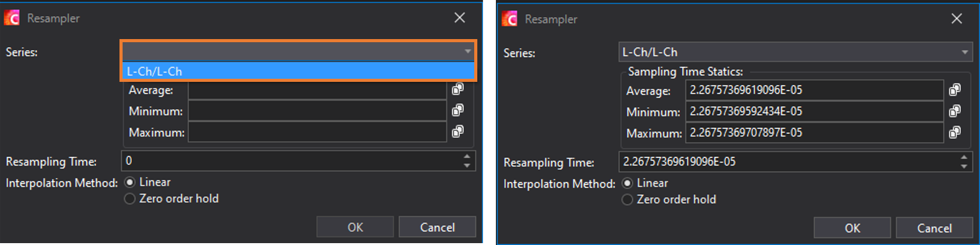Copy the Minimum value in left dialog
Viewport: 980px width, 245px height.
(458, 110)
